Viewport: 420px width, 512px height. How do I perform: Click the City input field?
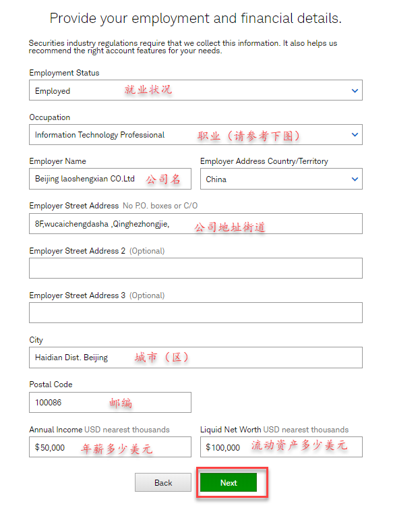[196, 358]
